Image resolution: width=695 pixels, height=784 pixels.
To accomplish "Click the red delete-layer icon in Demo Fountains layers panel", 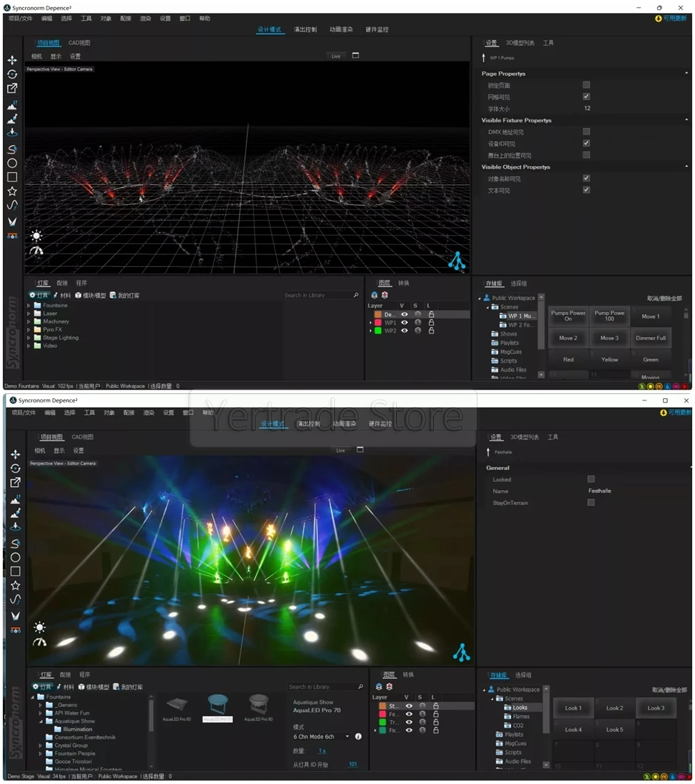I will [x=385, y=295].
